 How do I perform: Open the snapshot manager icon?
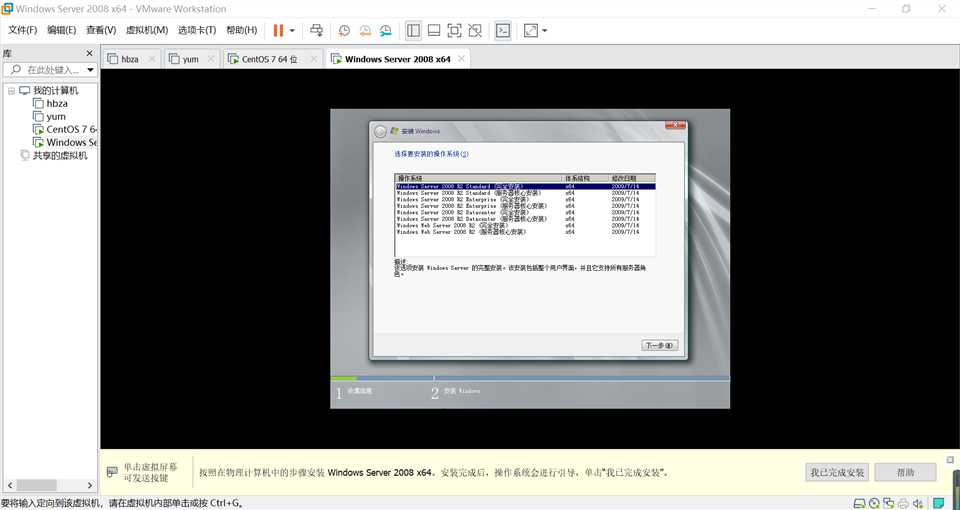(x=385, y=30)
